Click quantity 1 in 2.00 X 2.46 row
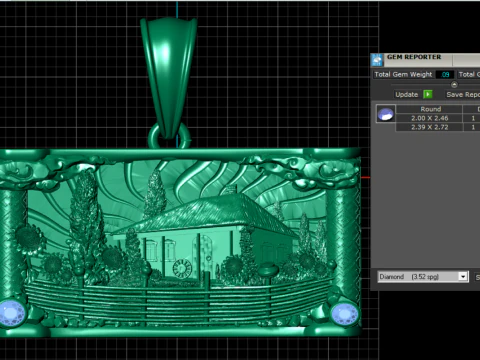Image resolution: width=480 pixels, height=360 pixels. (x=473, y=118)
